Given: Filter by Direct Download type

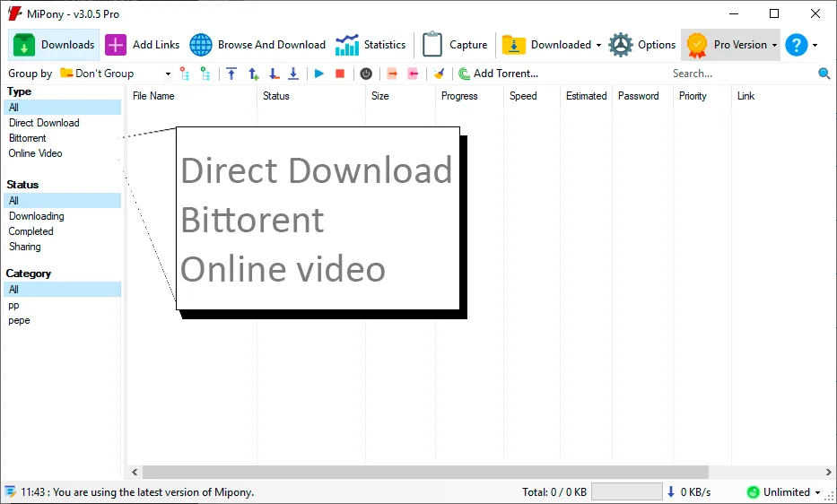Looking at the screenshot, I should point(44,123).
